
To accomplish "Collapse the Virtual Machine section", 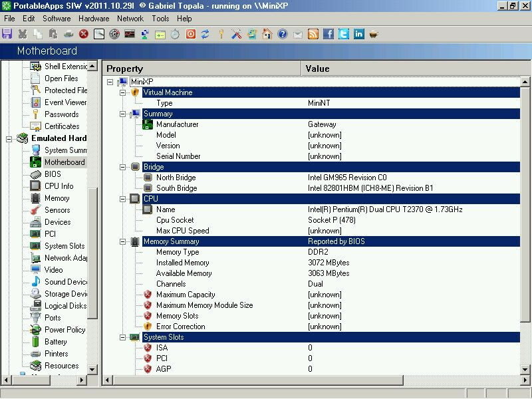I will click(123, 92).
